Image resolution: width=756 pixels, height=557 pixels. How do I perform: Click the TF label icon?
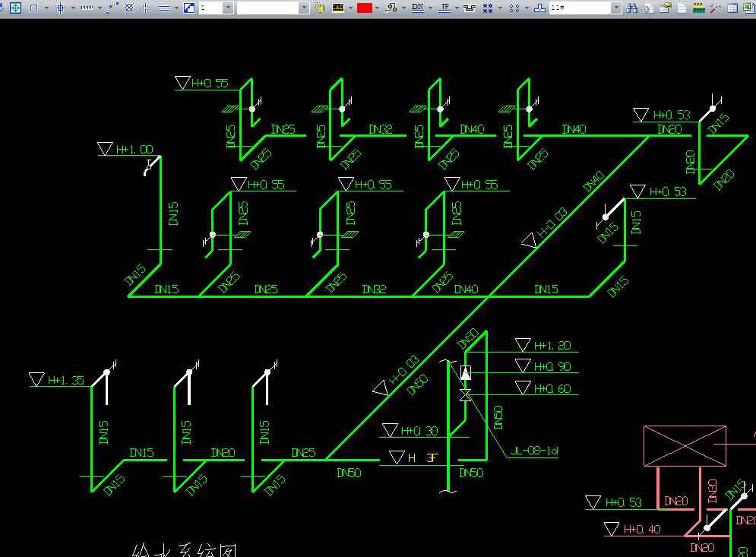pyautogui.click(x=444, y=8)
